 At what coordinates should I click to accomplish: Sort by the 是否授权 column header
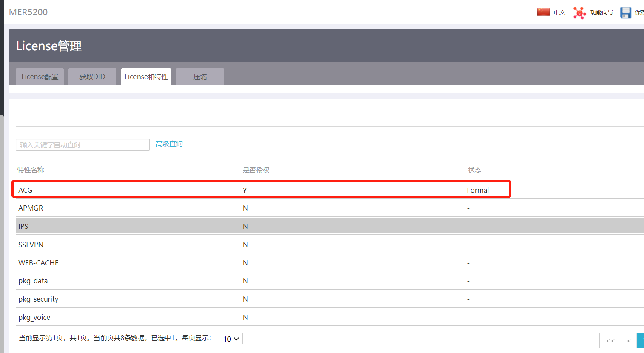[256, 170]
